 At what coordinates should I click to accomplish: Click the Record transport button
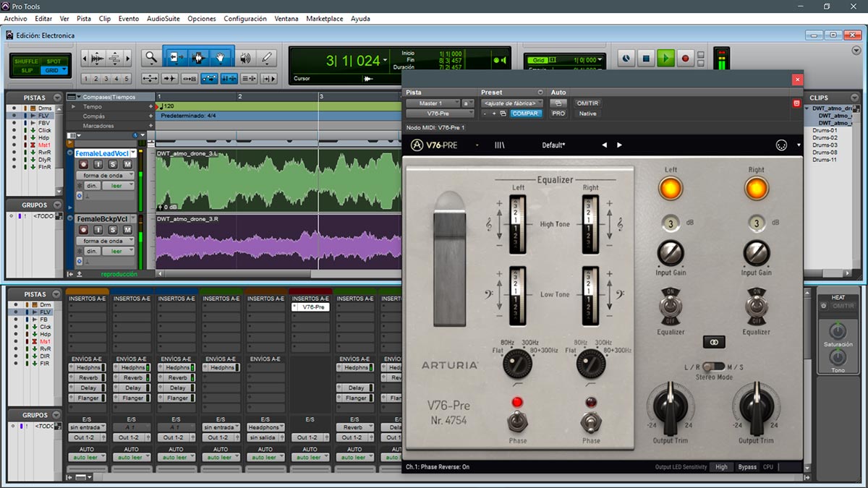click(x=686, y=58)
